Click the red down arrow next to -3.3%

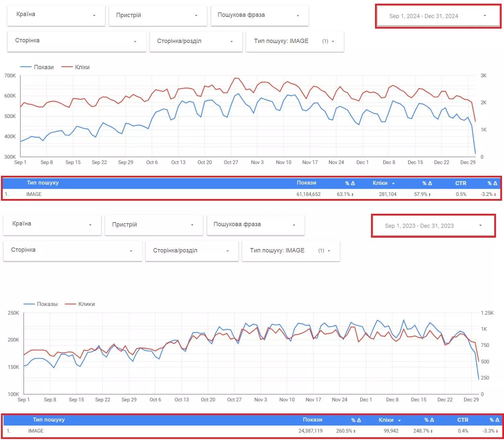tap(497, 431)
